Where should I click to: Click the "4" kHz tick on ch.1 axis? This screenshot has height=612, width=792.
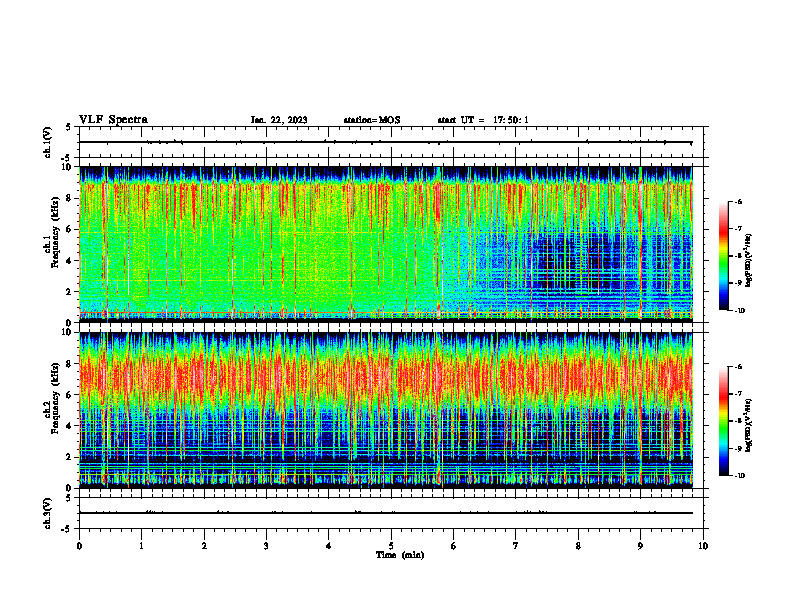[x=70, y=261]
